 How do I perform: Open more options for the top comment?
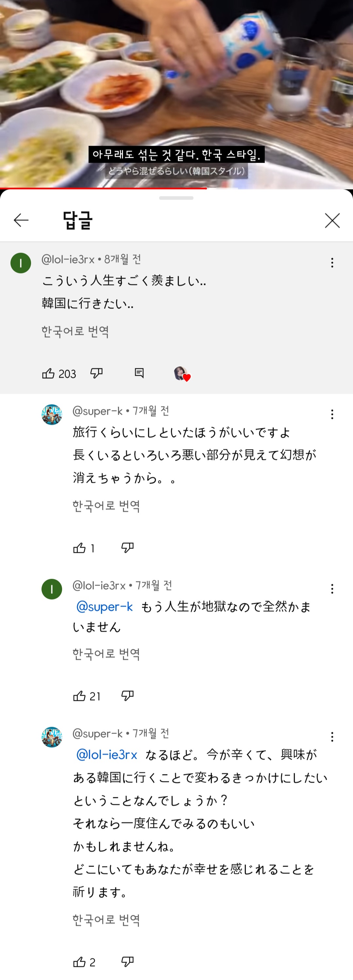(332, 262)
